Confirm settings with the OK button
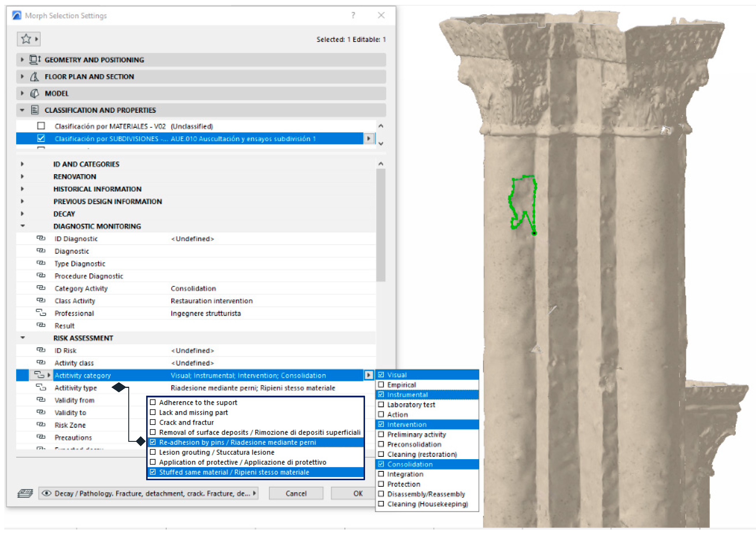The image size is (756, 537). coord(358,493)
